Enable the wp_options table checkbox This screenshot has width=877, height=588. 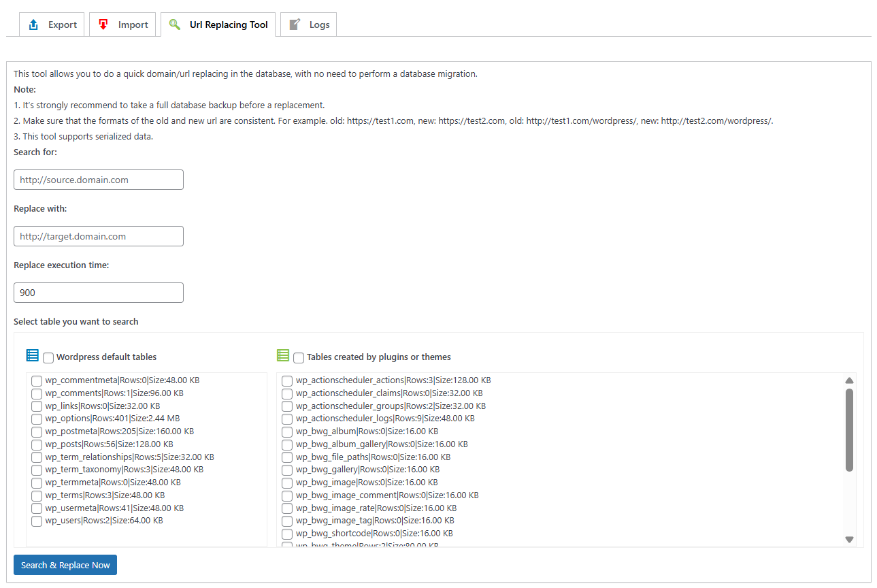click(37, 419)
